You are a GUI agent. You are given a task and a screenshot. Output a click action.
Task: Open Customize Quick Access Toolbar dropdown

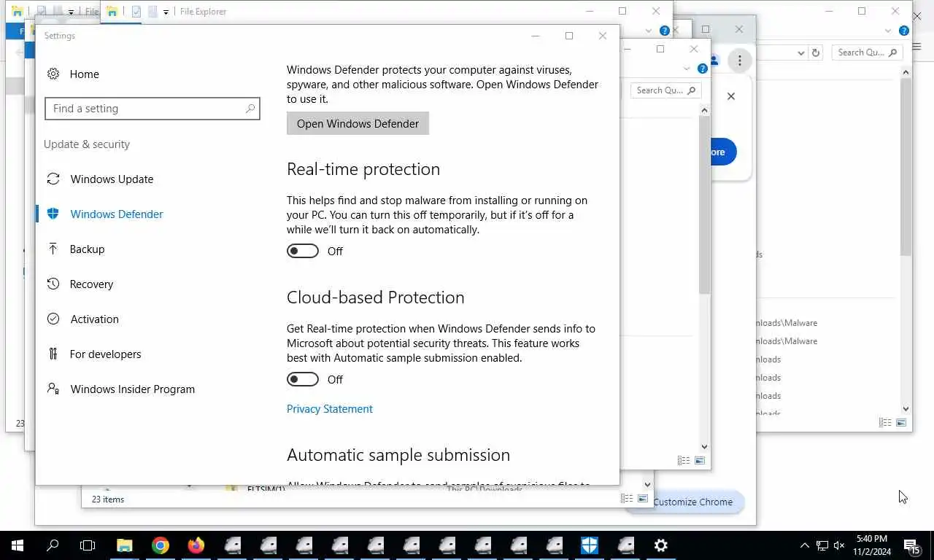(166, 12)
